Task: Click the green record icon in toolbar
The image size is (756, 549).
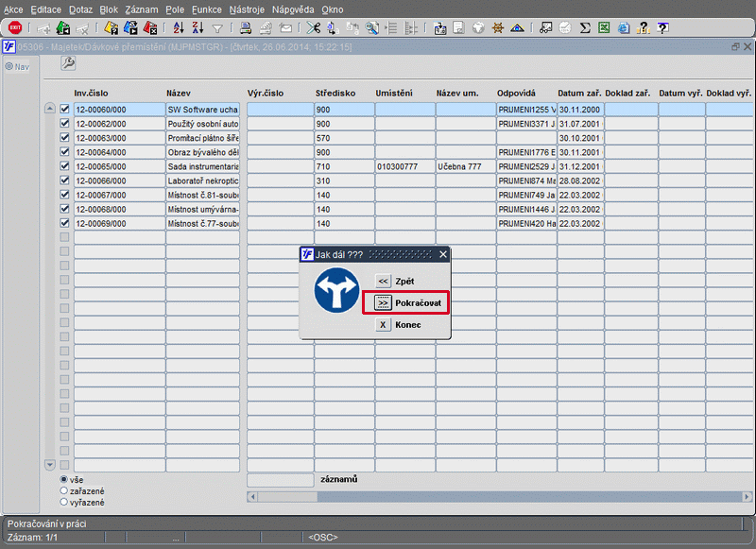Action: pos(63,28)
